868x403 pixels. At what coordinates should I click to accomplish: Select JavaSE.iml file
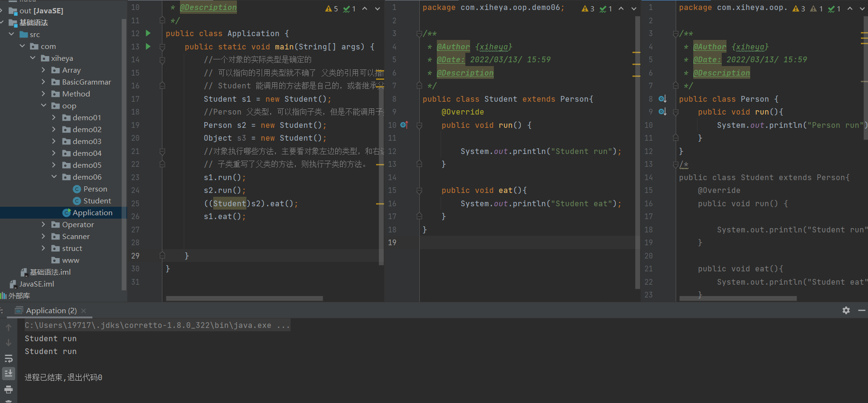pyautogui.click(x=31, y=284)
